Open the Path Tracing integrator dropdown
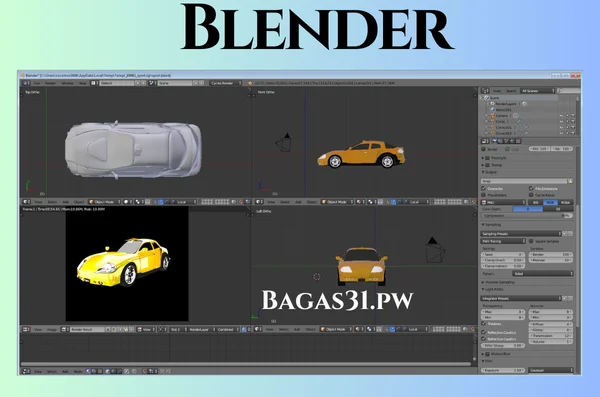 click(504, 241)
